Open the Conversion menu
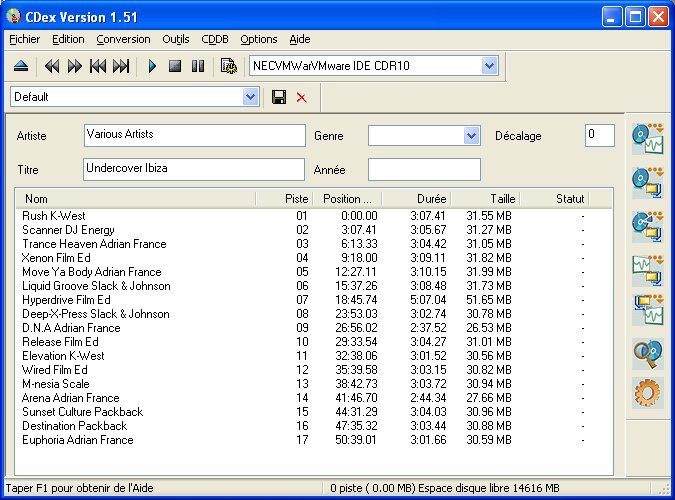 [x=123, y=39]
